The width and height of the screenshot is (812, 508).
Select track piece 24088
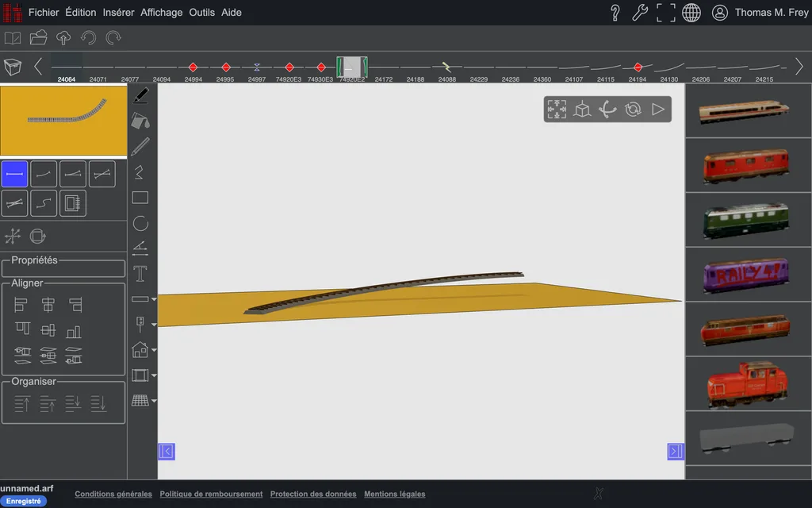tap(447, 70)
